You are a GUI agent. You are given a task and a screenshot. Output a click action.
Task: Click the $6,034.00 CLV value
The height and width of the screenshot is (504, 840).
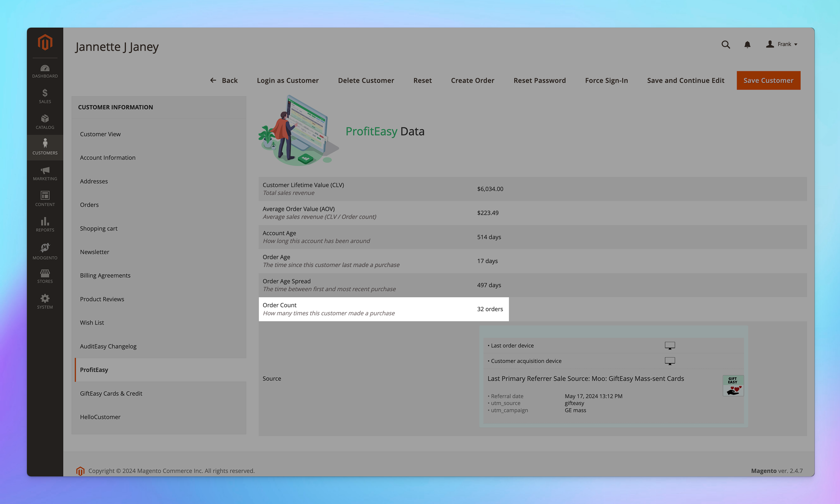(x=490, y=189)
